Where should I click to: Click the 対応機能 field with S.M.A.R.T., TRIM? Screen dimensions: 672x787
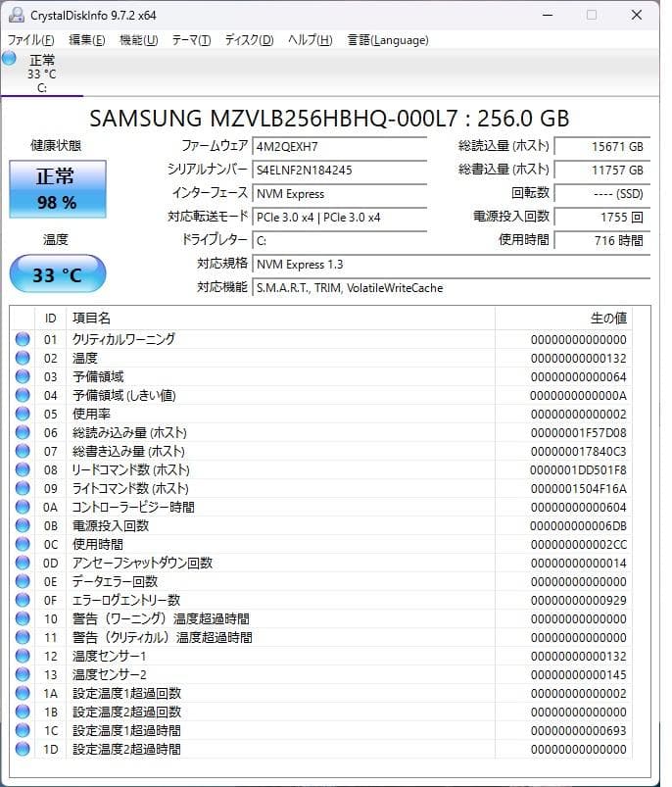click(x=452, y=288)
